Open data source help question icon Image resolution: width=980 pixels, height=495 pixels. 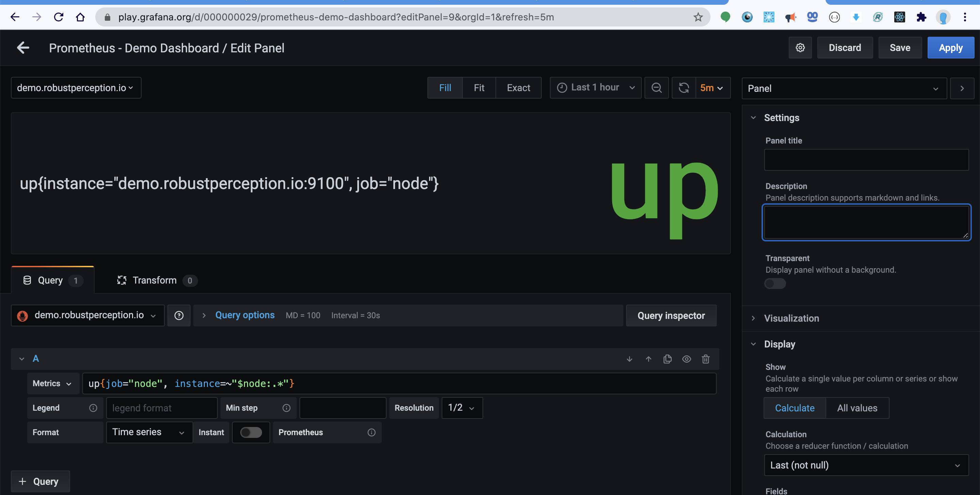pos(179,315)
